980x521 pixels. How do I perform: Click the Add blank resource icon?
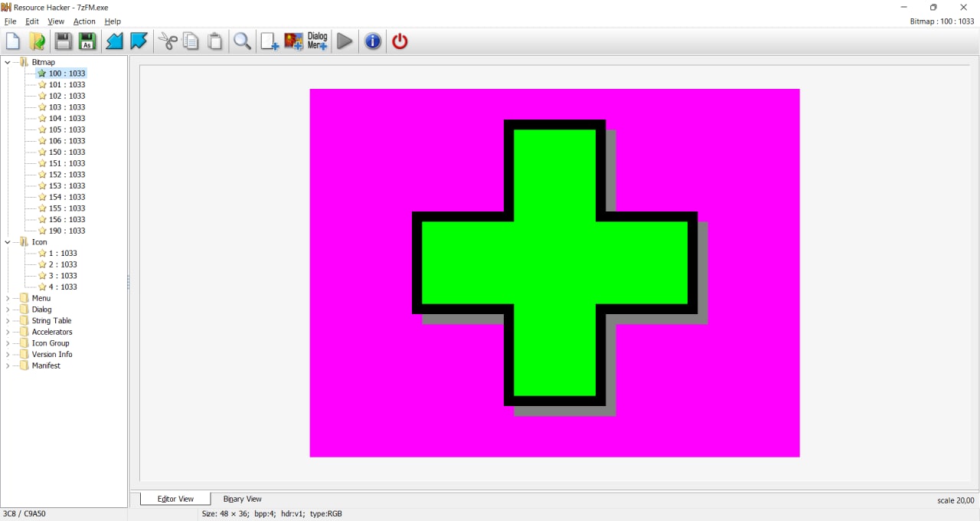click(x=269, y=41)
